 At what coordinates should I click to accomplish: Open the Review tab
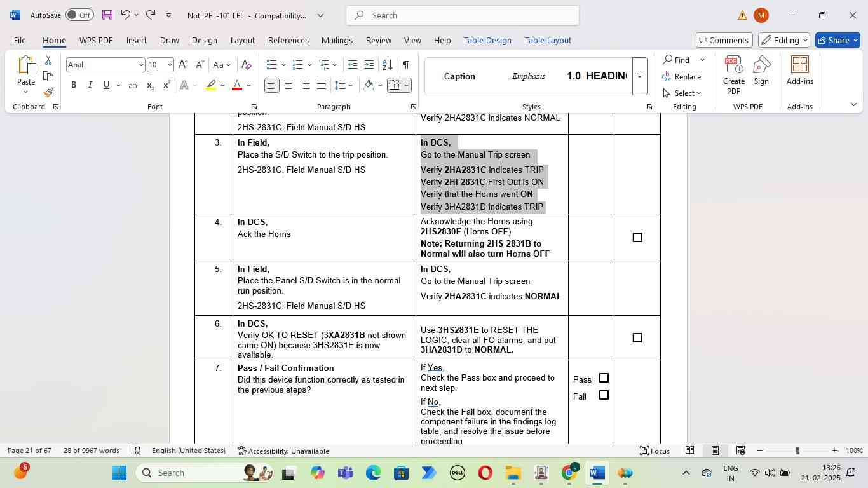point(378,40)
